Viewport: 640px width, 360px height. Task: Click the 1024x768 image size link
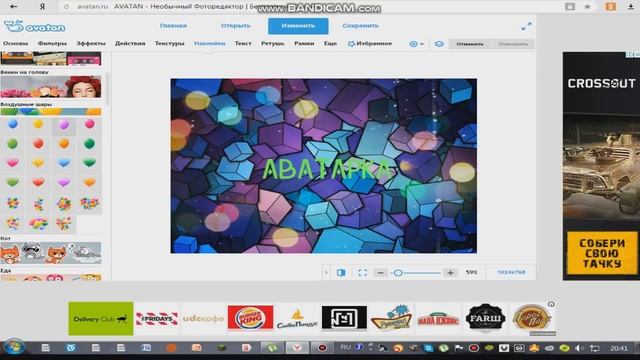511,272
